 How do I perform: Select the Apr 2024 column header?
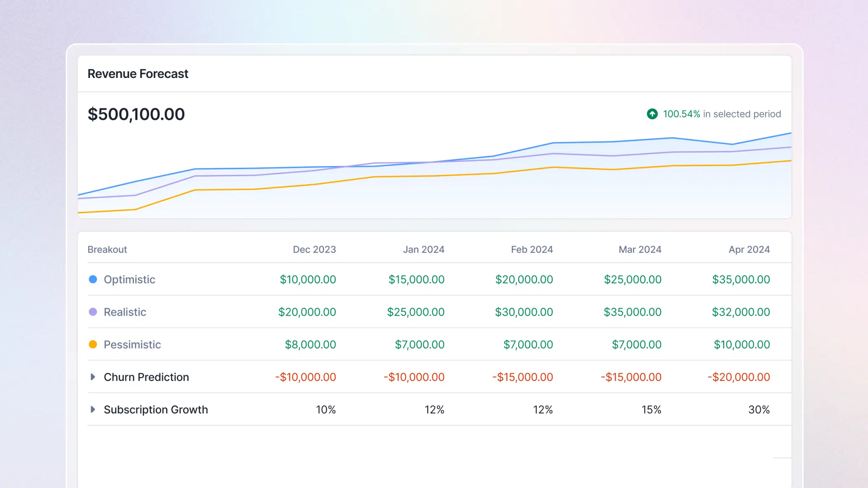click(749, 249)
